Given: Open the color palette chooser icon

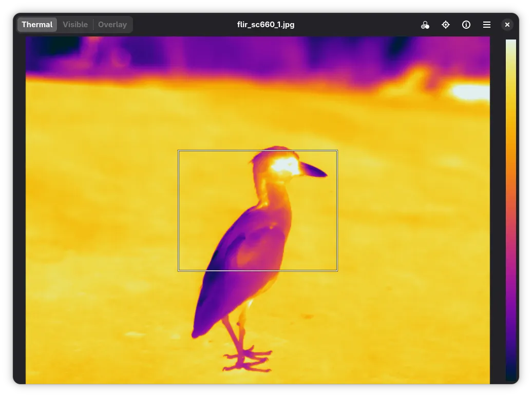Looking at the screenshot, I should tap(425, 25).
